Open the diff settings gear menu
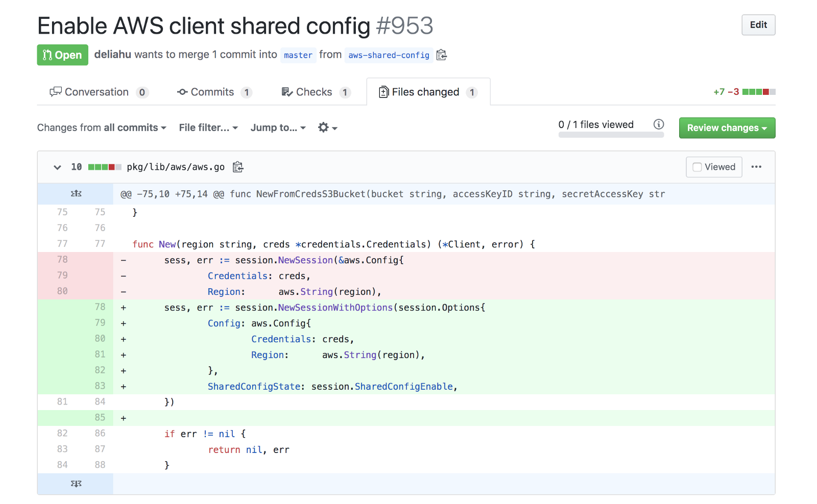The width and height of the screenshot is (817, 504). click(327, 128)
